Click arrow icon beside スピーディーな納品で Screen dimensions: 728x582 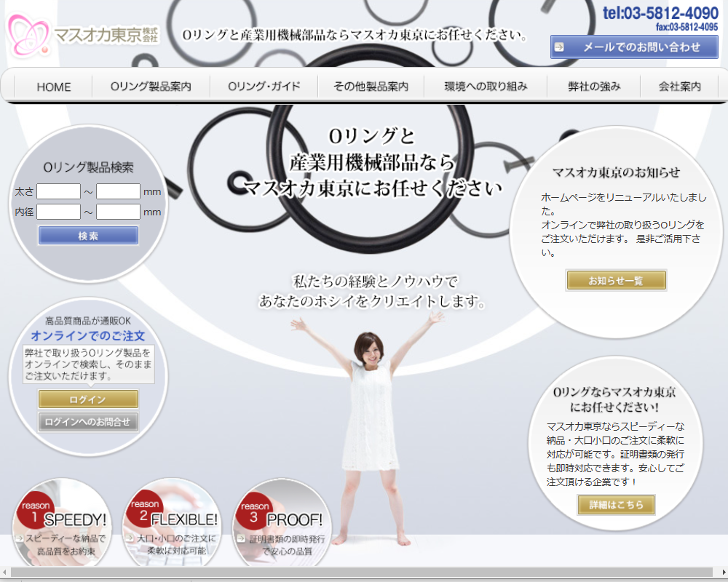(19, 539)
